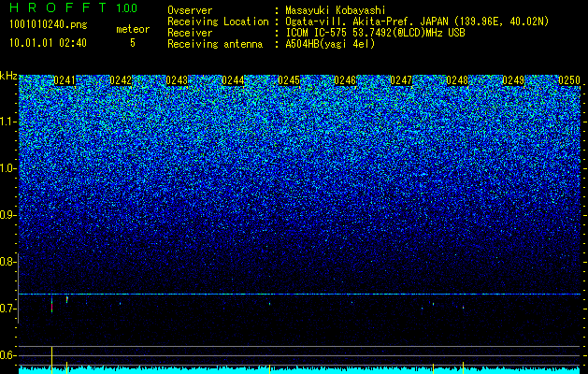Viewport: 588px width, 374px height.
Task: Click the 0.7 kHz axis label
Action: 8,309
